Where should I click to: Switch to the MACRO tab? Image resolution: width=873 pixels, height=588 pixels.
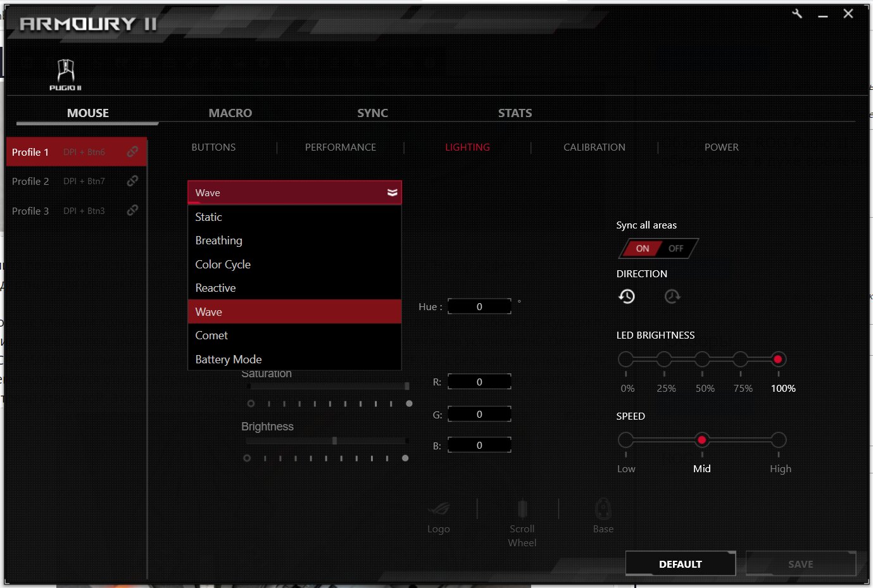tap(230, 113)
